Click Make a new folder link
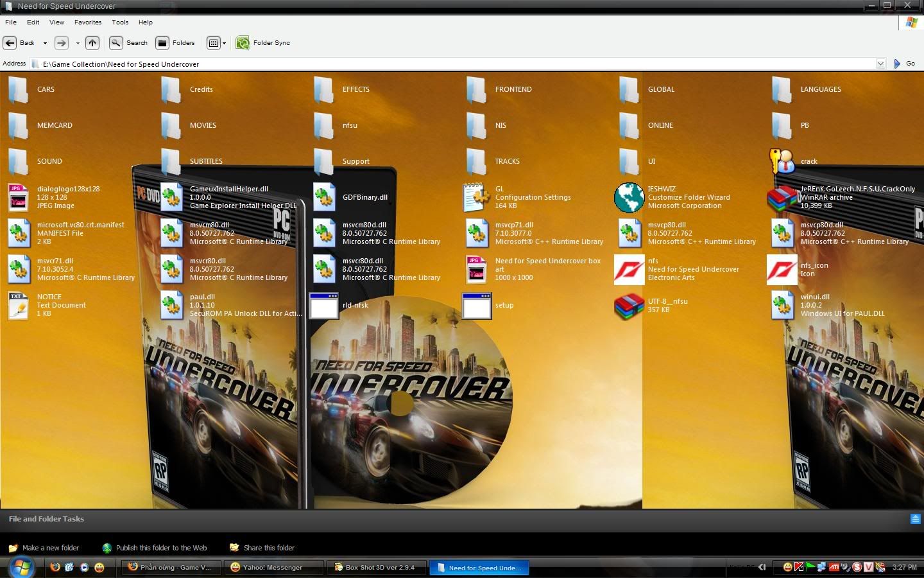Screen dimensions: 924x578 (44, 548)
